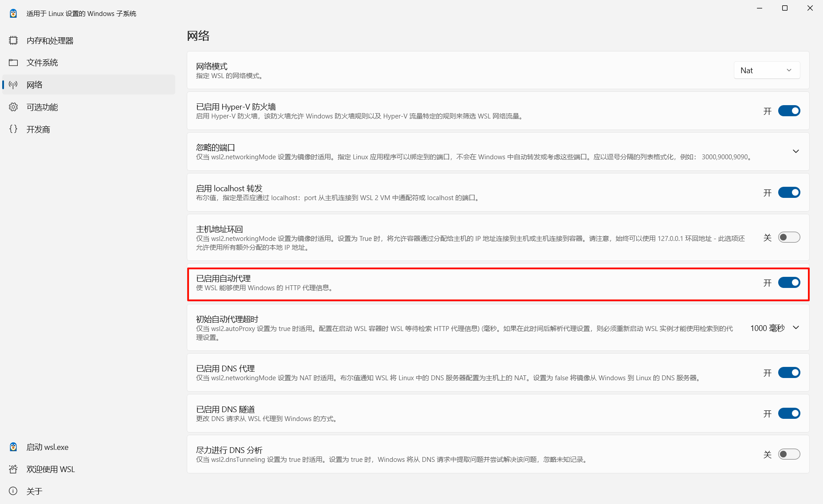The width and height of the screenshot is (823, 504).
Task: Expand the 忽略的端口 section
Action: pyautogui.click(x=796, y=151)
